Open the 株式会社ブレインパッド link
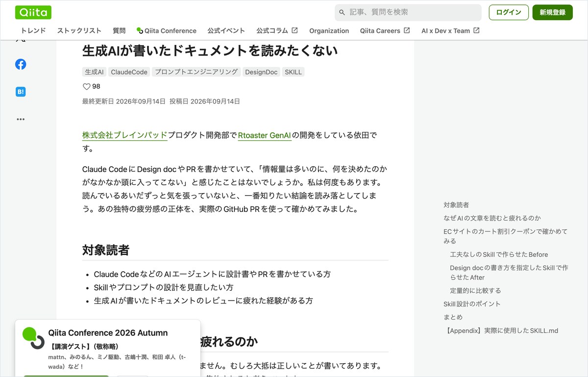The image size is (588, 377). pos(125,135)
